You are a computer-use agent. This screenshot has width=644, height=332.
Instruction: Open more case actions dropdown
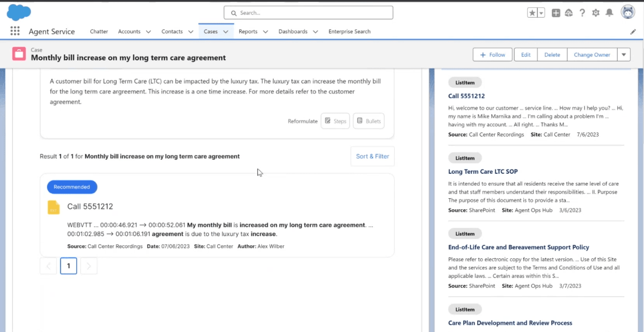623,54
